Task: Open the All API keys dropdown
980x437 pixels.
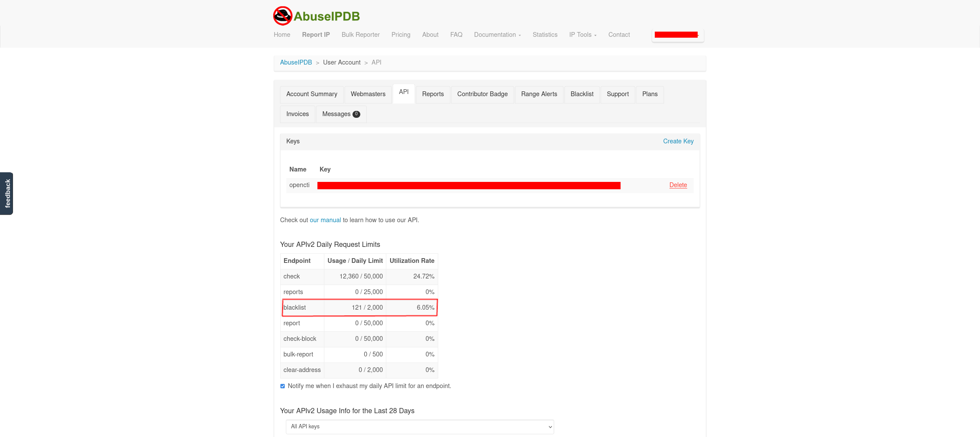Action: tap(420, 427)
